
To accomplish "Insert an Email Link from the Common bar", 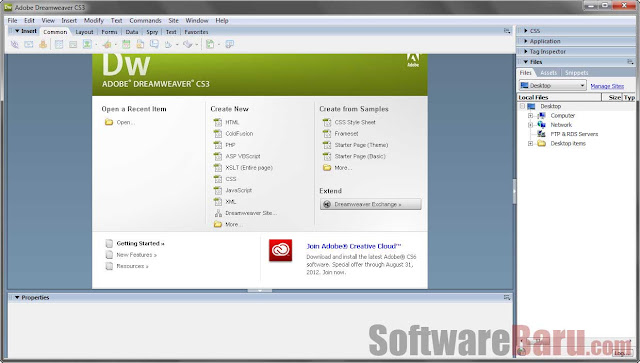I will tap(29, 45).
